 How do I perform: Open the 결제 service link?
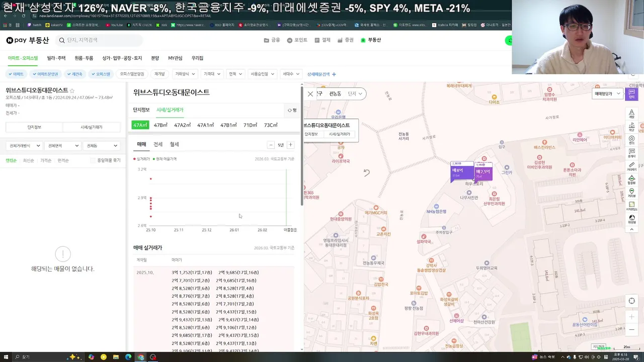(323, 40)
